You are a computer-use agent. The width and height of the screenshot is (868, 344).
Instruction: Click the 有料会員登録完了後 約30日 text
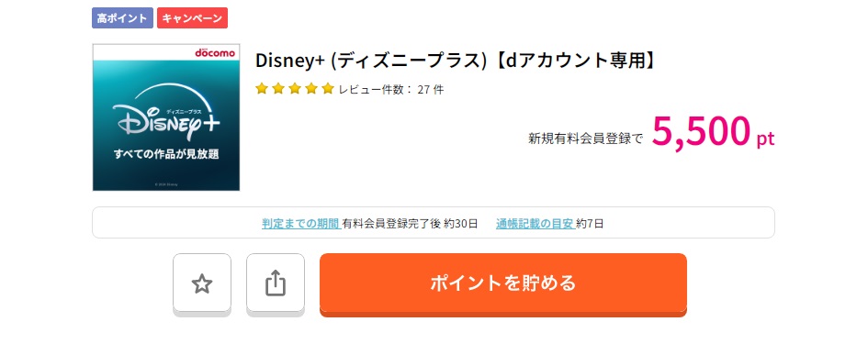410,224
